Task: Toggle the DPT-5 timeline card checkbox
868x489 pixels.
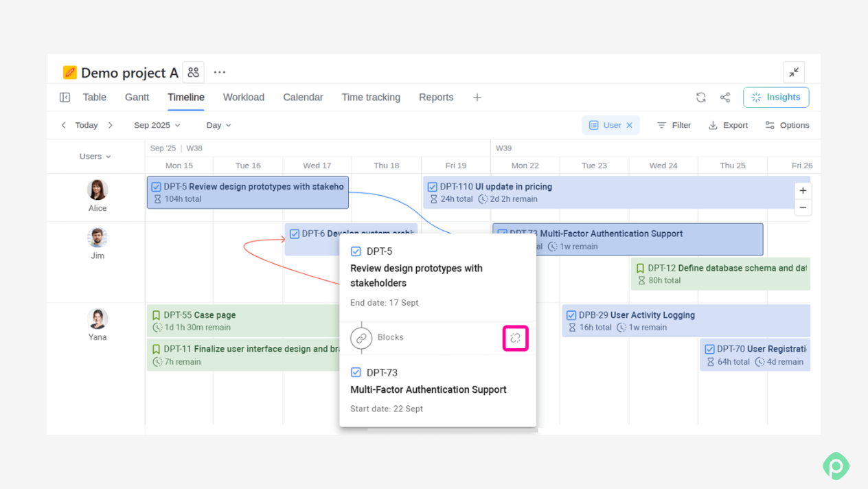Action: coord(156,187)
